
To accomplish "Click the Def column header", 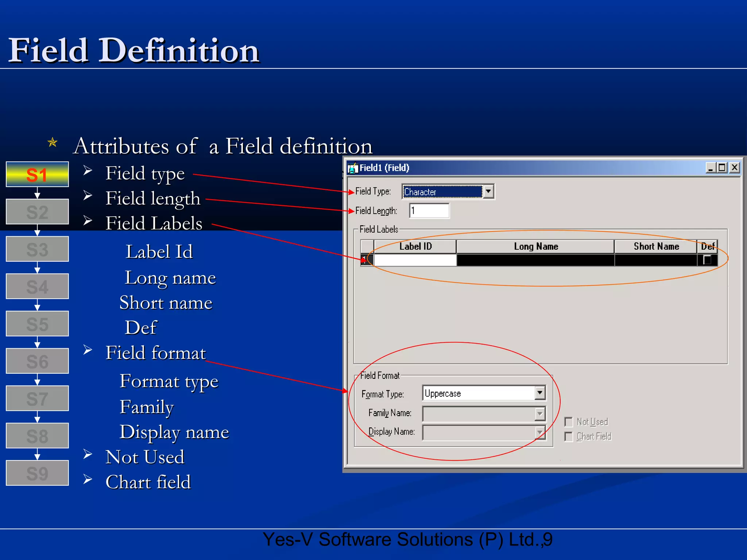I will coord(707,246).
